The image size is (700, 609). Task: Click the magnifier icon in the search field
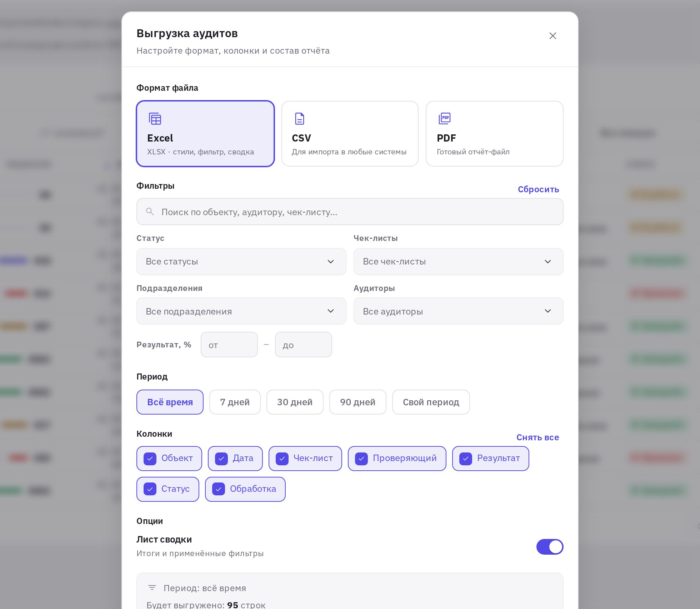click(x=150, y=212)
